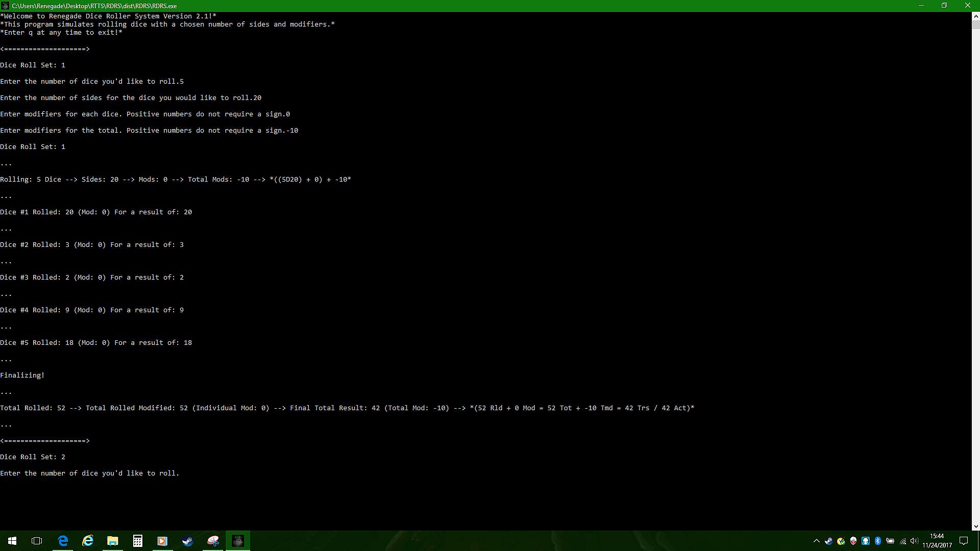Screen dimensions: 980x551
Task: Open the Calculator taskbar icon
Action: [138, 541]
